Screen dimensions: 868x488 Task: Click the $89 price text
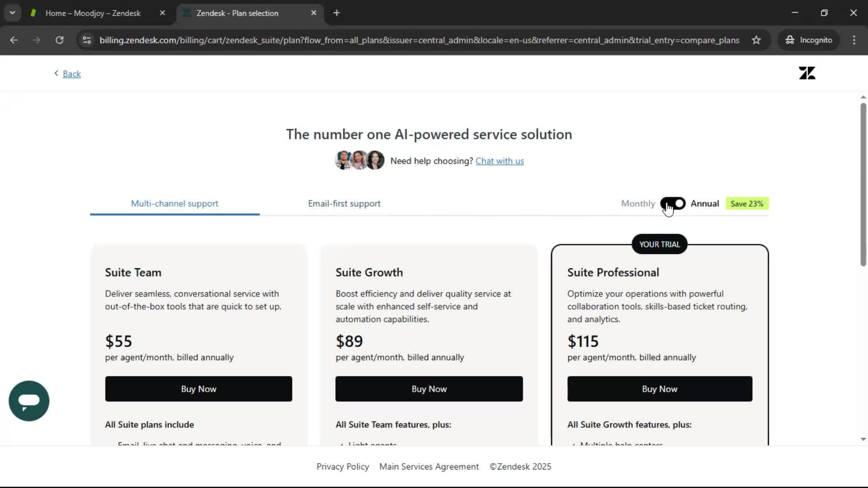pyautogui.click(x=349, y=341)
